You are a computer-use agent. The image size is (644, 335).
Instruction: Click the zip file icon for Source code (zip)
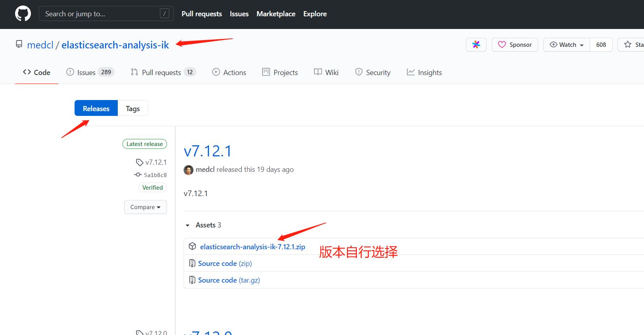pyautogui.click(x=192, y=263)
